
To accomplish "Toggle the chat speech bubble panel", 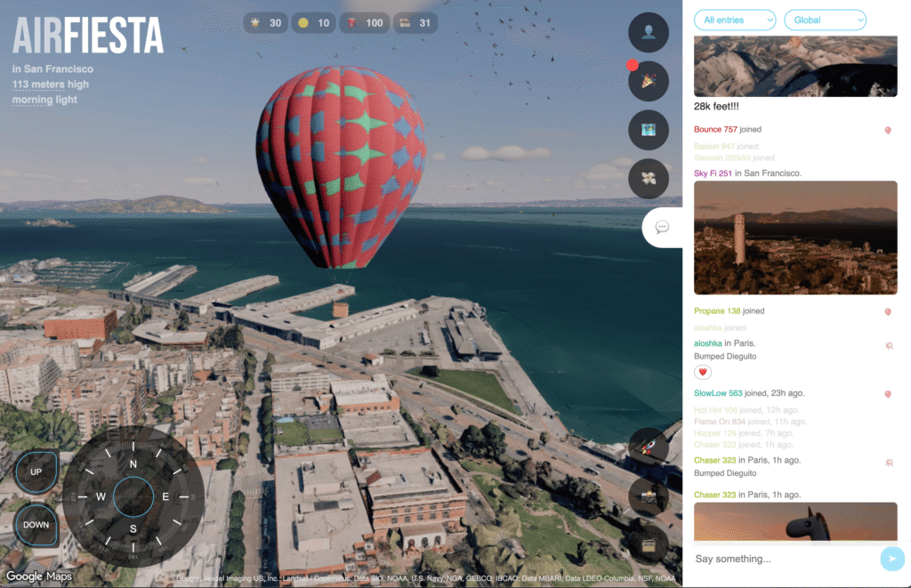I will coord(662,227).
